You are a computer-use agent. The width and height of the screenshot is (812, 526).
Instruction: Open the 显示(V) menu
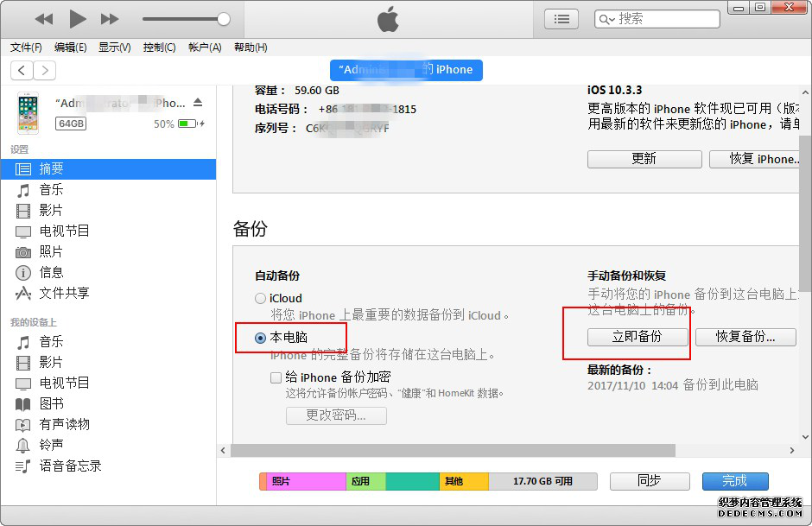pos(114,48)
